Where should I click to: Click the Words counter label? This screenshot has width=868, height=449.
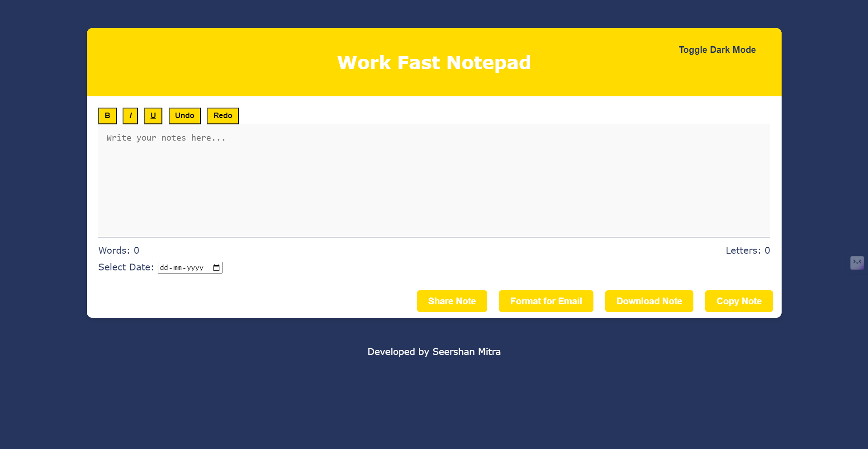pyautogui.click(x=119, y=250)
